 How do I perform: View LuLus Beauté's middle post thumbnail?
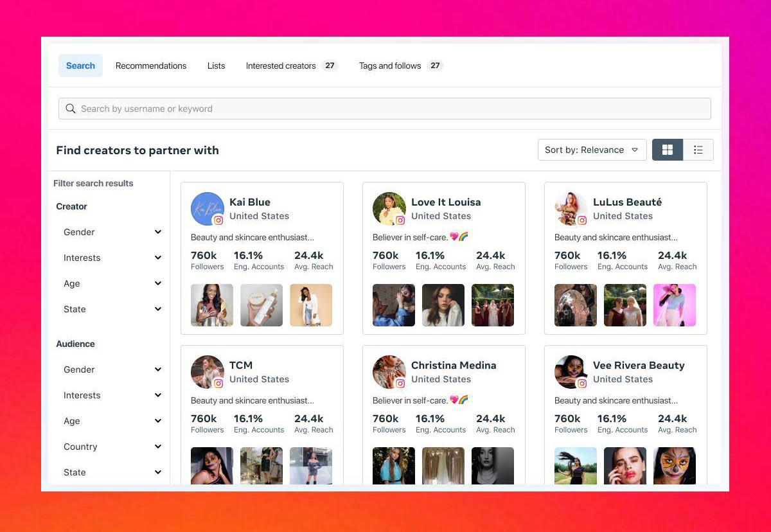click(625, 305)
